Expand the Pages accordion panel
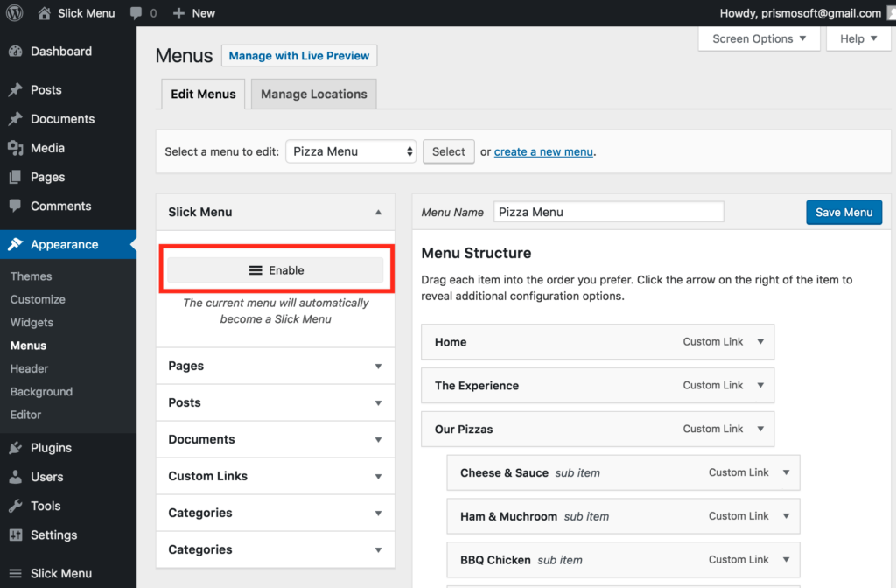Image resolution: width=896 pixels, height=588 pixels. coord(275,366)
